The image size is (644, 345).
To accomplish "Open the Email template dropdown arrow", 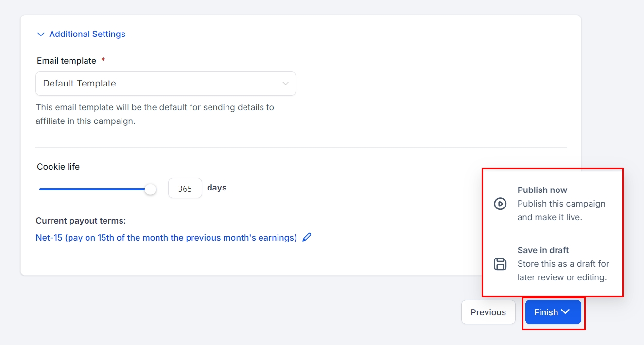I will tap(286, 84).
